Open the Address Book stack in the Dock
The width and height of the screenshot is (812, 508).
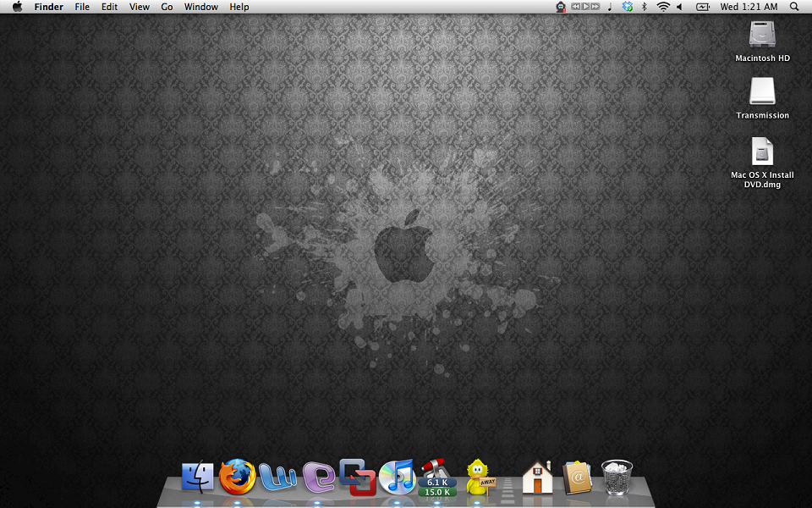[577, 478]
